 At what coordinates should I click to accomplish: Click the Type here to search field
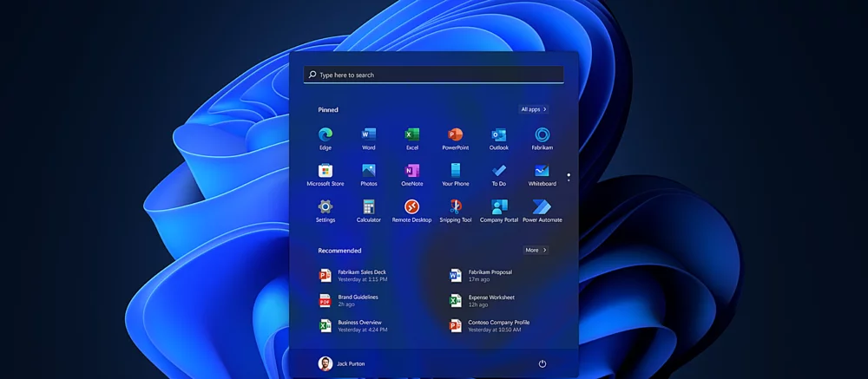click(x=434, y=75)
